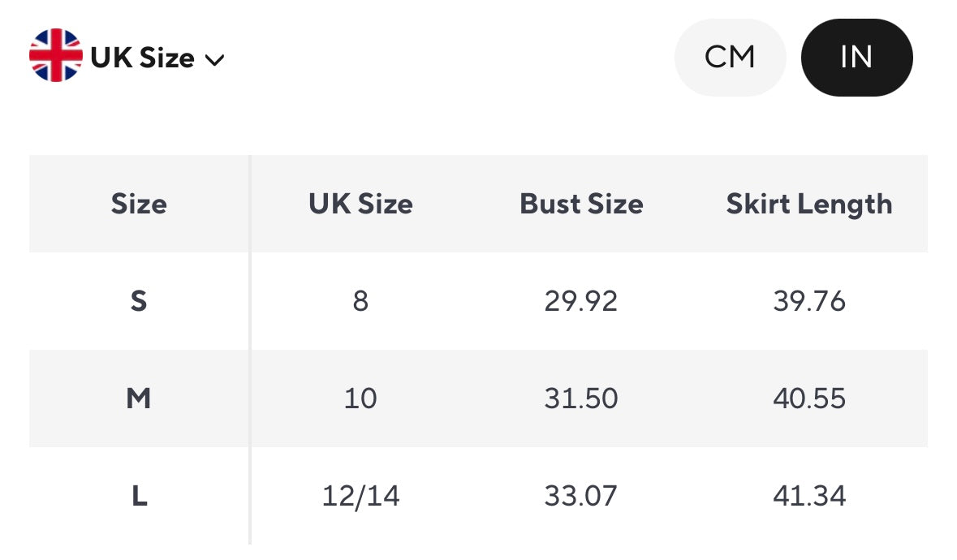Click the Skirt Length column header

pos(809,204)
